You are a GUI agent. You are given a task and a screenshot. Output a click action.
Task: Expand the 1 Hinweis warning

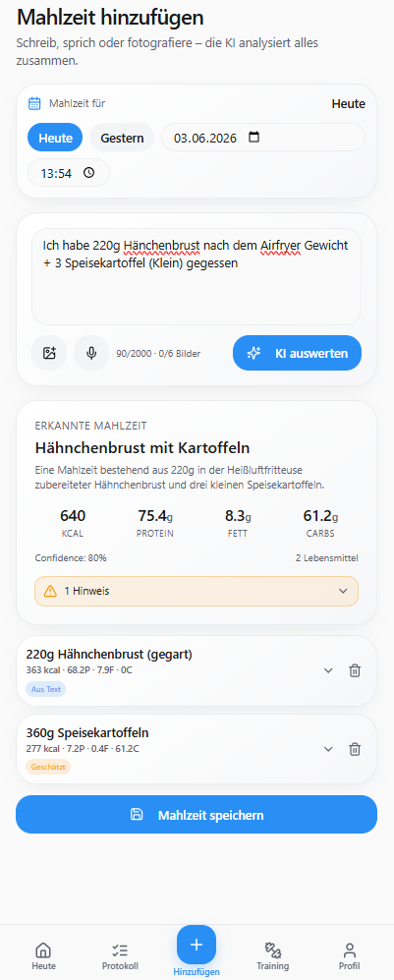pos(197,591)
